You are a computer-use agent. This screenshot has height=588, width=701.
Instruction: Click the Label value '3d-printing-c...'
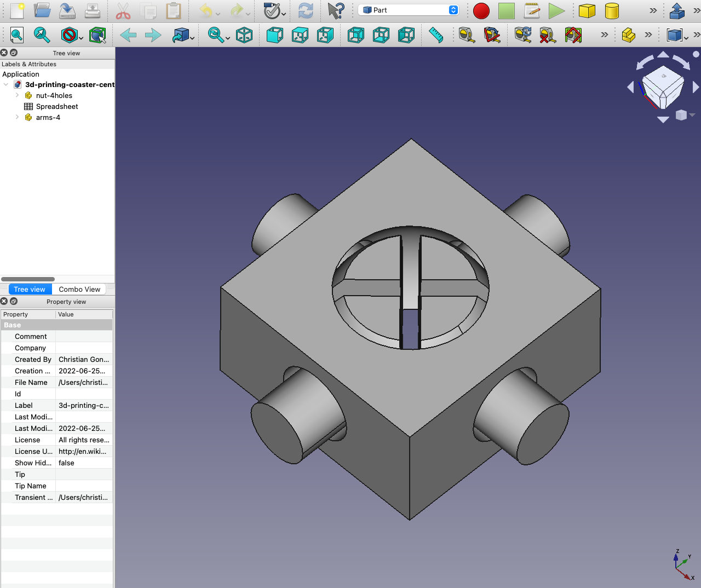tap(84, 405)
